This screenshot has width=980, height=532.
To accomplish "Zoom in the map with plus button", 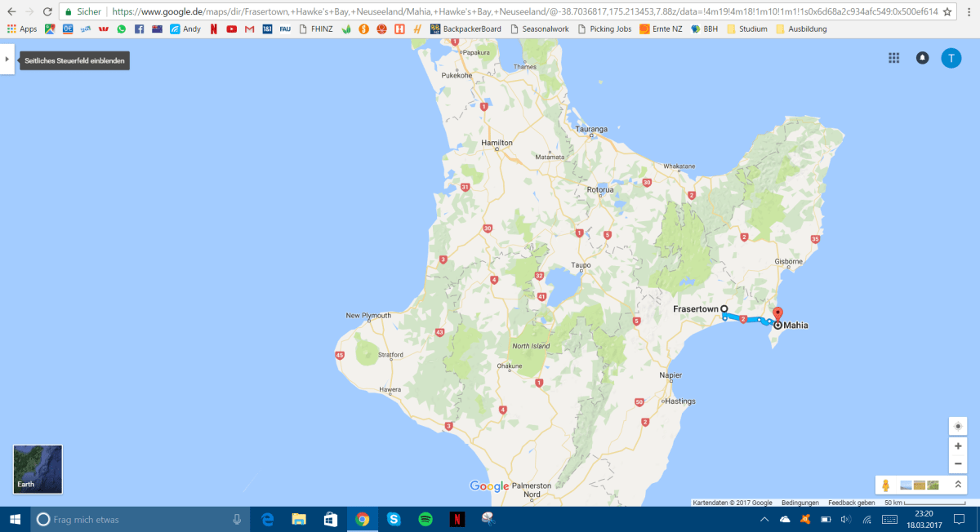I will click(x=958, y=446).
